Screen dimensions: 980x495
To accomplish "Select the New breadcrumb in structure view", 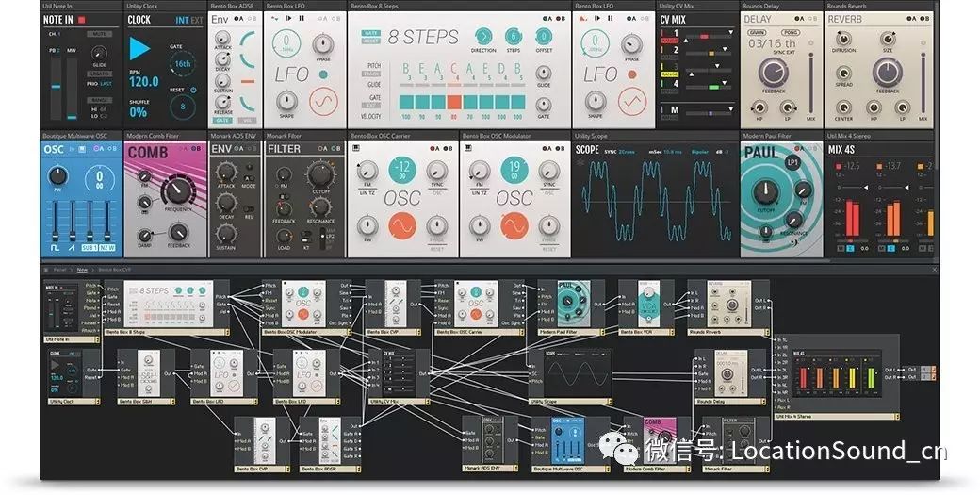I will tap(82, 269).
